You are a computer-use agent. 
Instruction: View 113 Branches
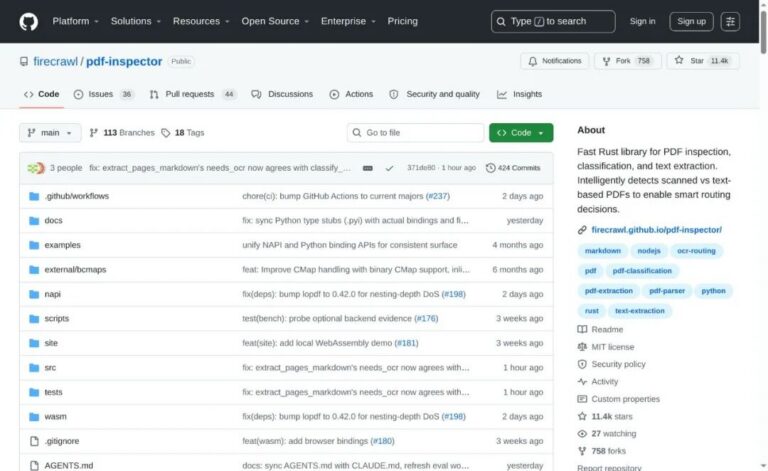[121, 133]
